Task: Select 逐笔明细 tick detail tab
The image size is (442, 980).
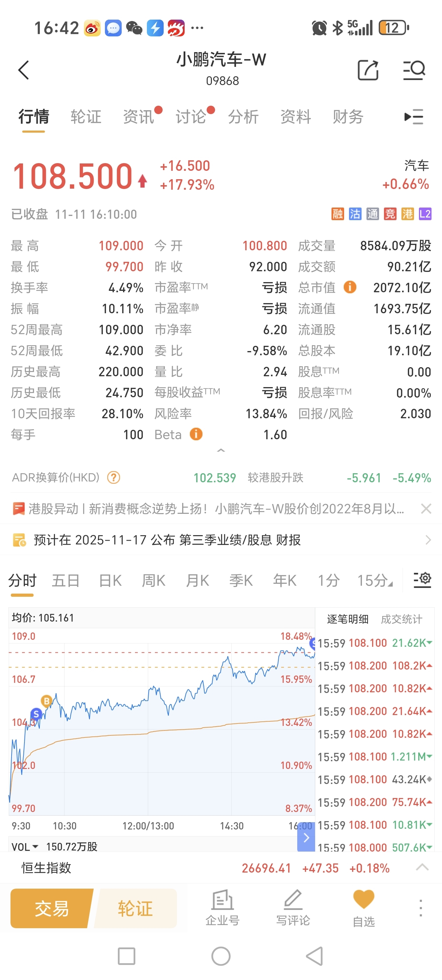Action: pyautogui.click(x=347, y=619)
